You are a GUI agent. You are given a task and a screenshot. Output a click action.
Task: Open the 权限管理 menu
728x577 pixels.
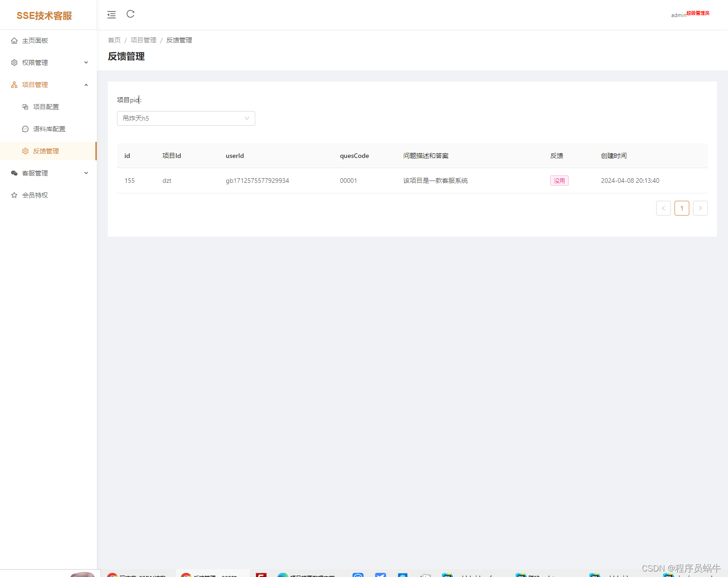coord(48,63)
